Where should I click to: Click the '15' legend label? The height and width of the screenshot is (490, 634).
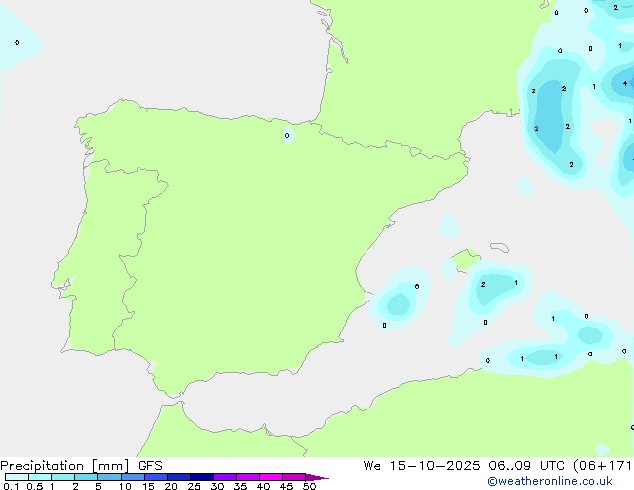coord(148,486)
